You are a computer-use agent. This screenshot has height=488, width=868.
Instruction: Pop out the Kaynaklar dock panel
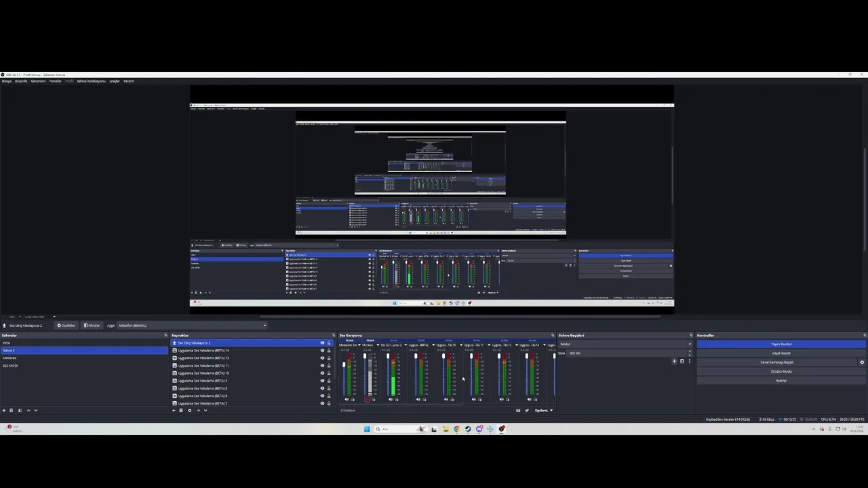coord(333,335)
